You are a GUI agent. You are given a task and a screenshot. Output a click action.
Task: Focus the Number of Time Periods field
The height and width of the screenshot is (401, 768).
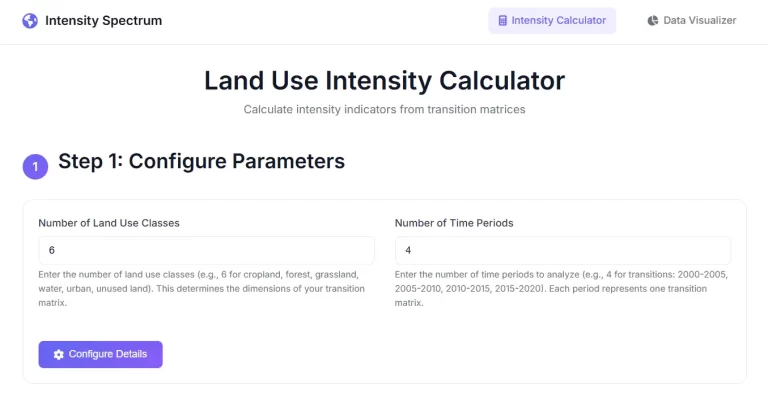(562, 250)
